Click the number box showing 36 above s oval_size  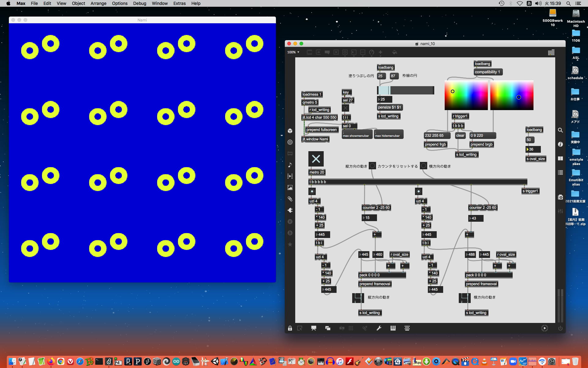point(533,149)
